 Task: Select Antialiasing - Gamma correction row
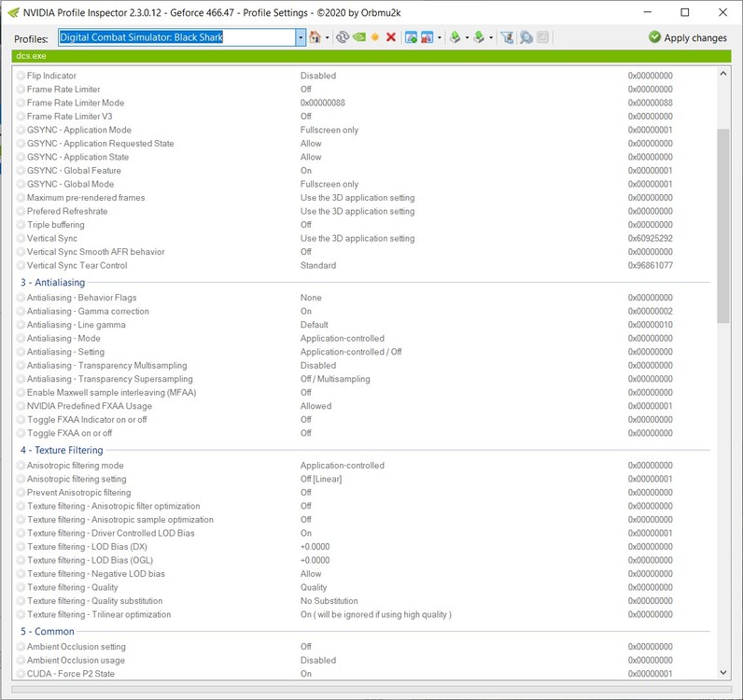click(x=364, y=312)
